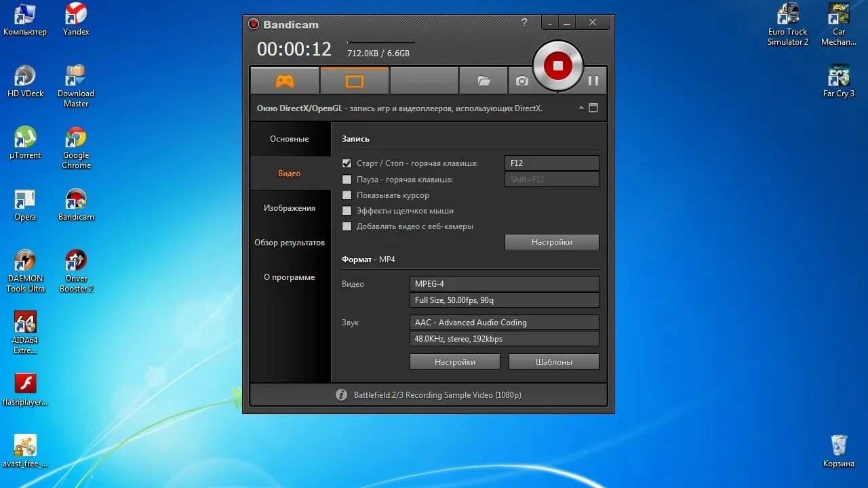Minimize Bandicam to tray with small dash button
The height and width of the screenshot is (488, 868).
coord(551,23)
